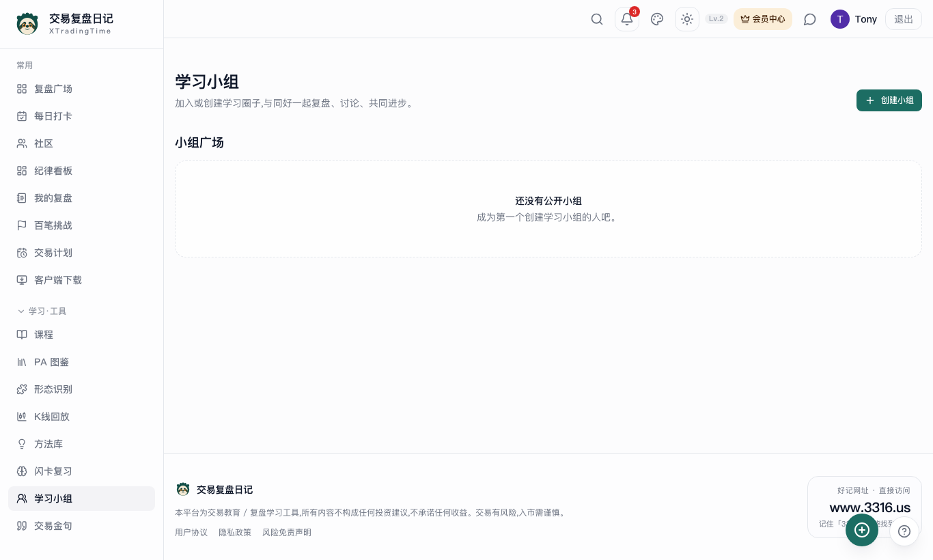Open 客户端下载 client download

pyautogui.click(x=81, y=280)
